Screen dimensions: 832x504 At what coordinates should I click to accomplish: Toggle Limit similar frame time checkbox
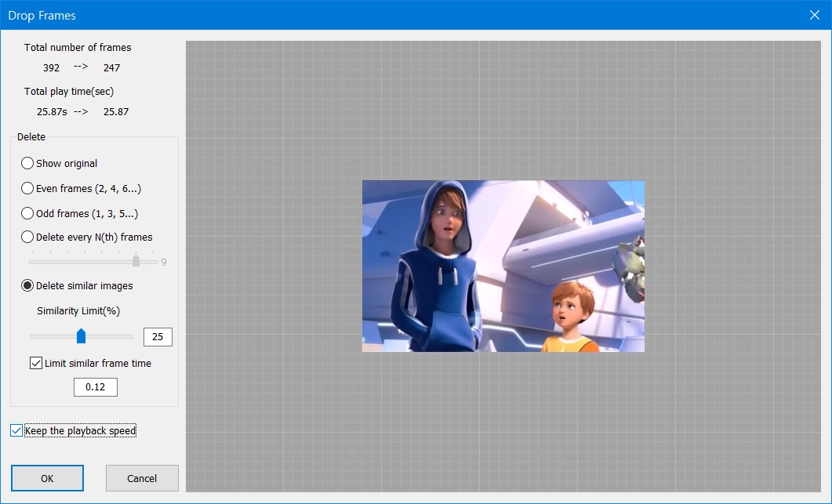click(x=35, y=364)
